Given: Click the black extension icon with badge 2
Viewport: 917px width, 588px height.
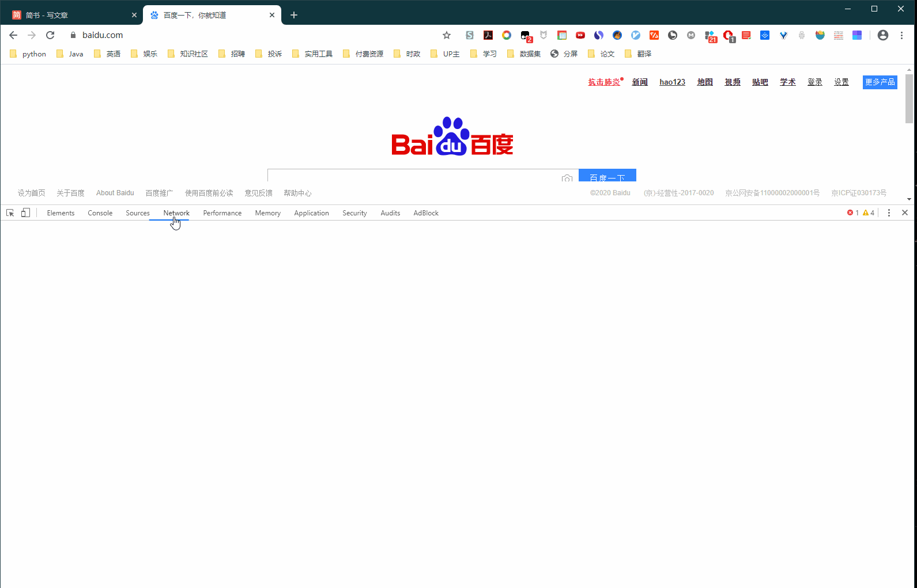Looking at the screenshot, I should 526,36.
